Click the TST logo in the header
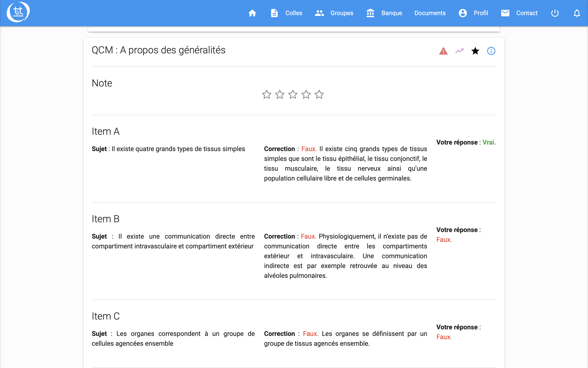 click(x=18, y=12)
